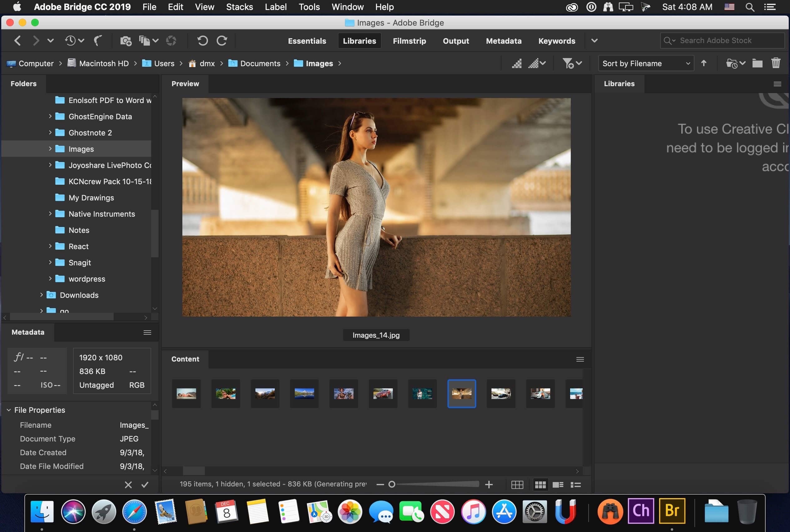The height and width of the screenshot is (532, 790).
Task: Click the rotate counterclockwise icon
Action: pyautogui.click(x=202, y=40)
